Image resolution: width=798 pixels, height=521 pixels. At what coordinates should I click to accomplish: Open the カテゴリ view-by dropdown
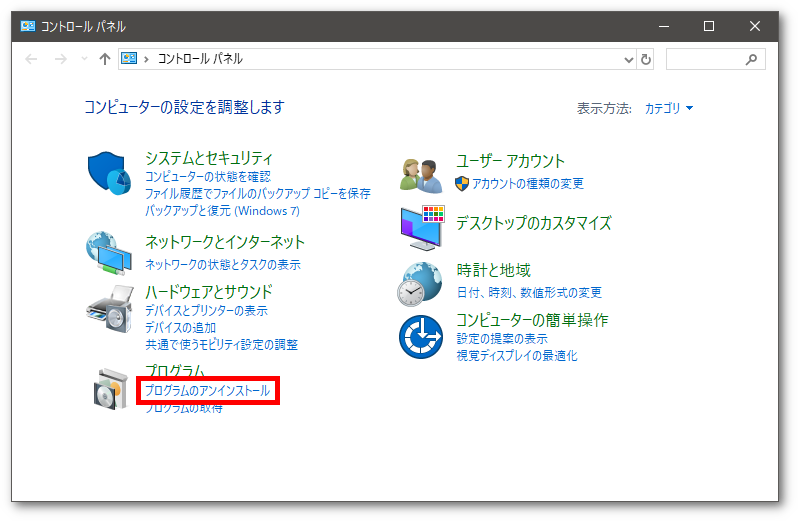click(x=669, y=108)
